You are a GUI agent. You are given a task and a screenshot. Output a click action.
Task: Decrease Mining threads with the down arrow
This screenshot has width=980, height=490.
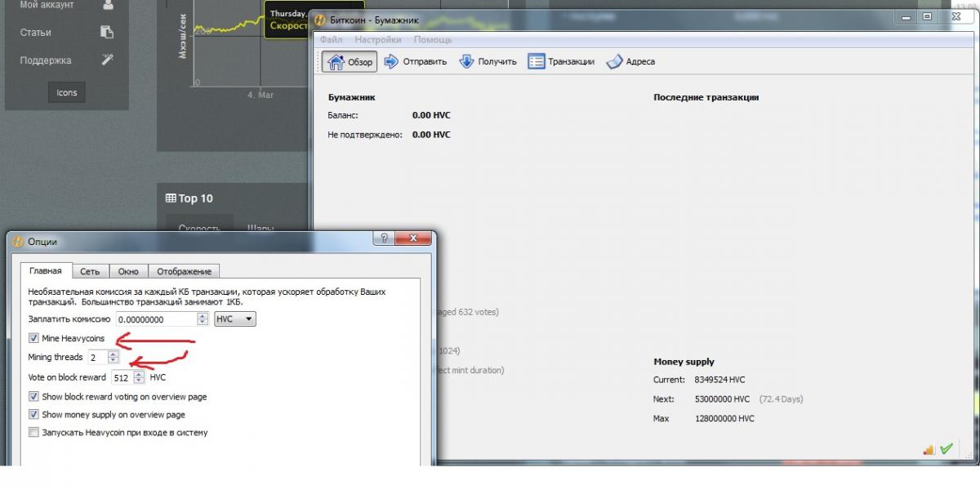pyautogui.click(x=113, y=360)
